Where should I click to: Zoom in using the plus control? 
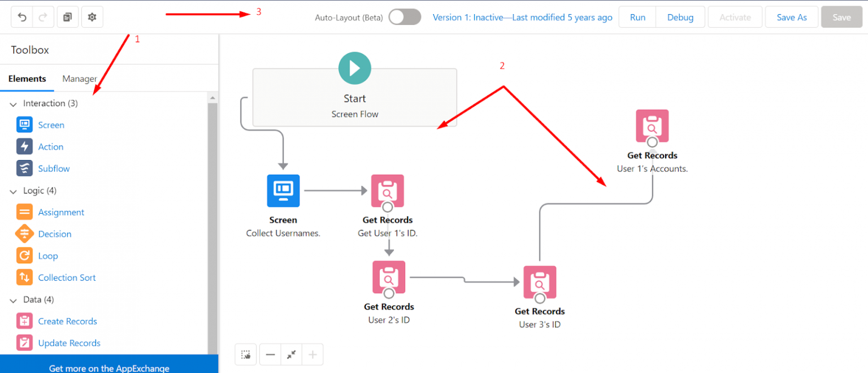pos(312,354)
